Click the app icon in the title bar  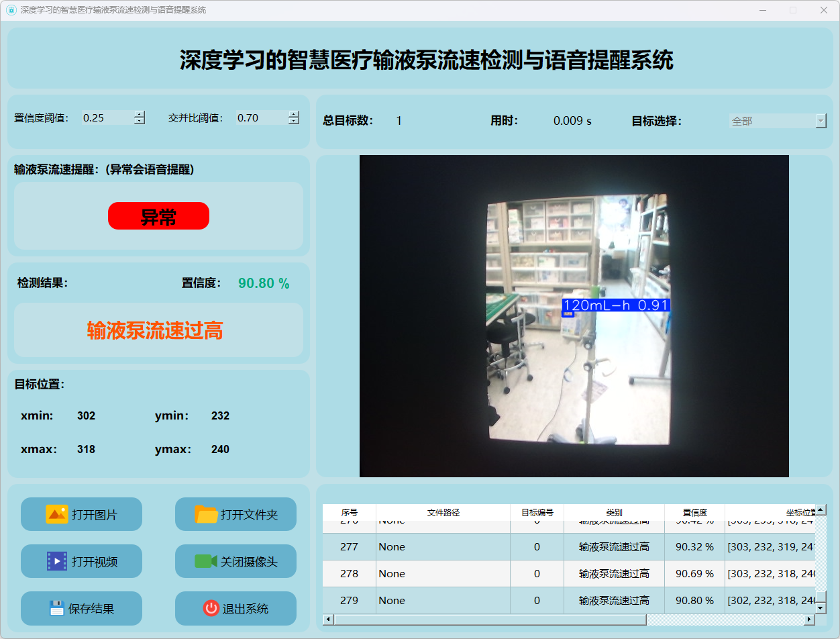(11, 10)
